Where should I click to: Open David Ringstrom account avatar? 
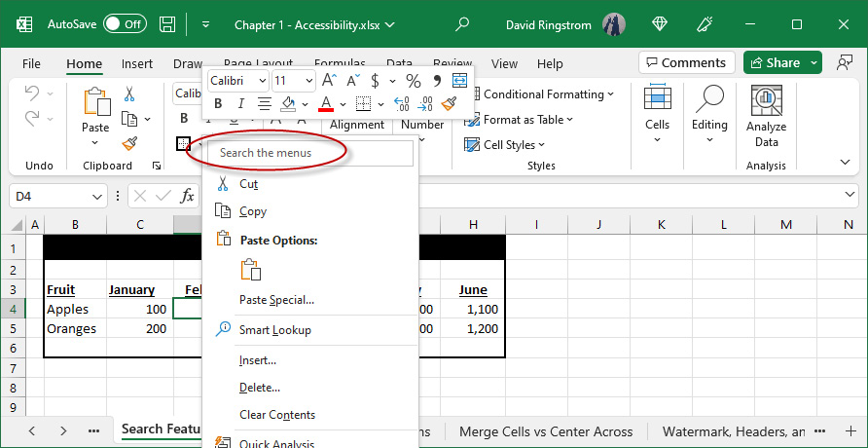point(613,24)
